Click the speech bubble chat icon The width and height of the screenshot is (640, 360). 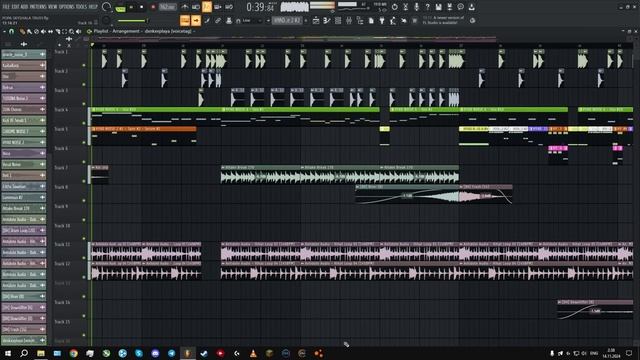click(460, 7)
